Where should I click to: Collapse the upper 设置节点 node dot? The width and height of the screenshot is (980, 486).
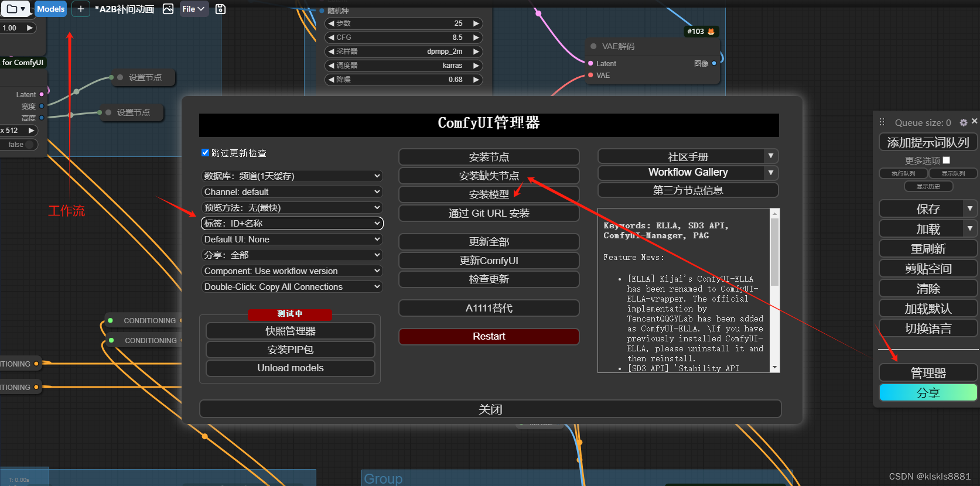[120, 77]
